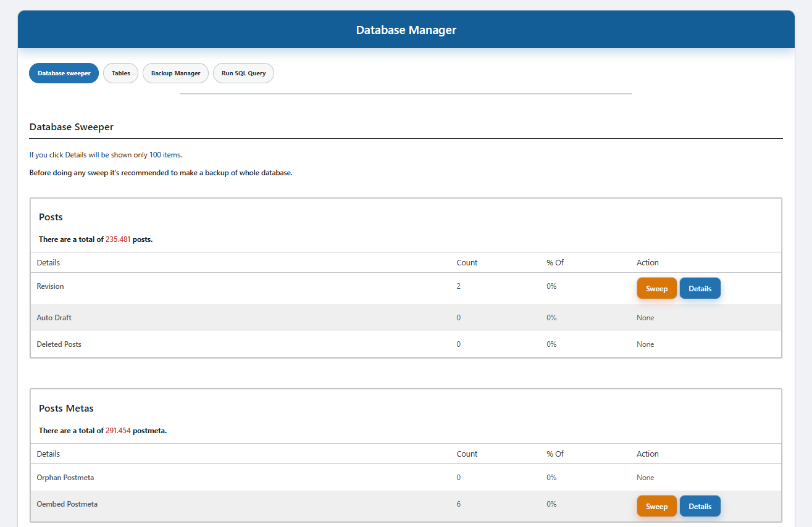The height and width of the screenshot is (527, 812).
Task: Open the Backup Manager tab
Action: 175,73
